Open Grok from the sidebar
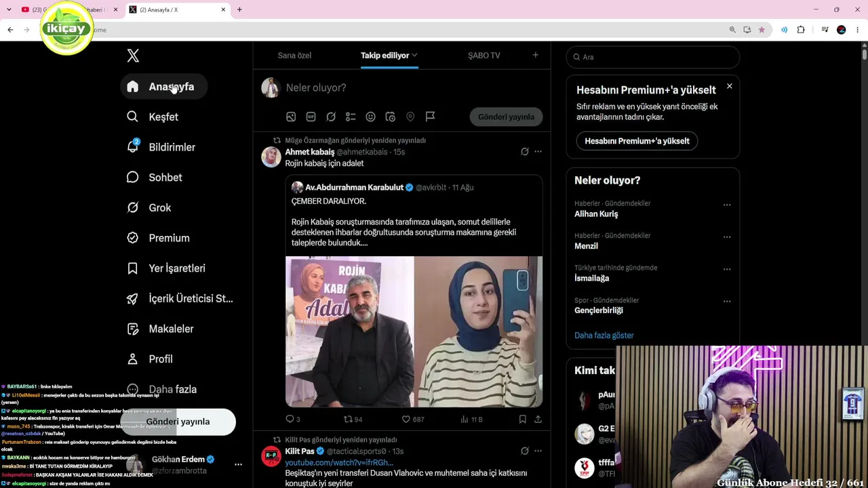 [150, 208]
